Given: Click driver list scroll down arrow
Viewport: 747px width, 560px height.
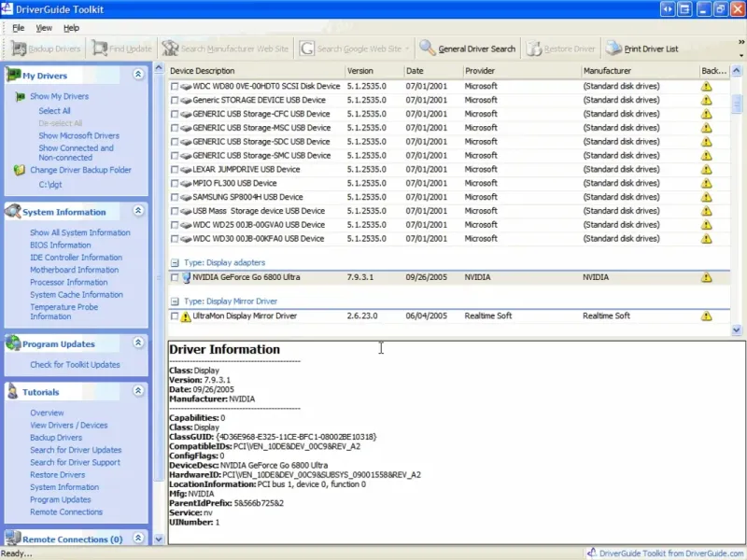Looking at the screenshot, I should pyautogui.click(x=737, y=329).
